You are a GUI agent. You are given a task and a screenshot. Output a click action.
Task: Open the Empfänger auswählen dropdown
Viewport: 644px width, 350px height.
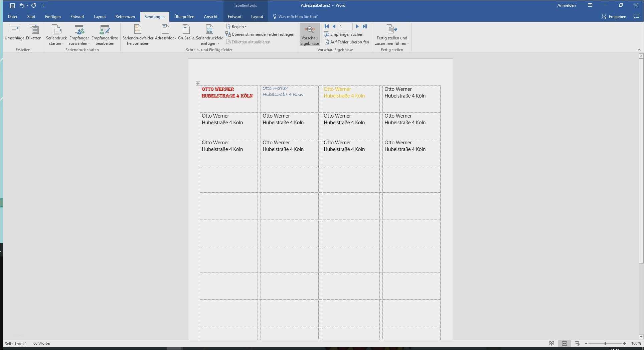tap(79, 35)
